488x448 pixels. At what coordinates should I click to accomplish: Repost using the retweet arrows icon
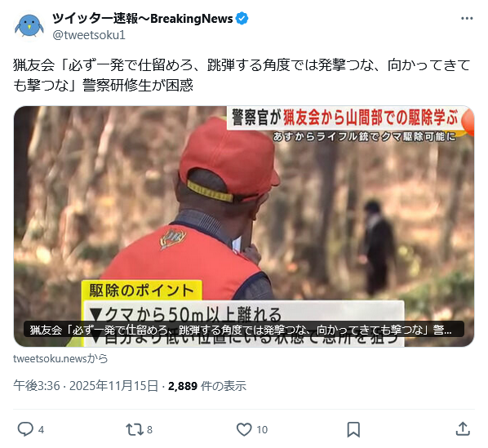click(135, 429)
